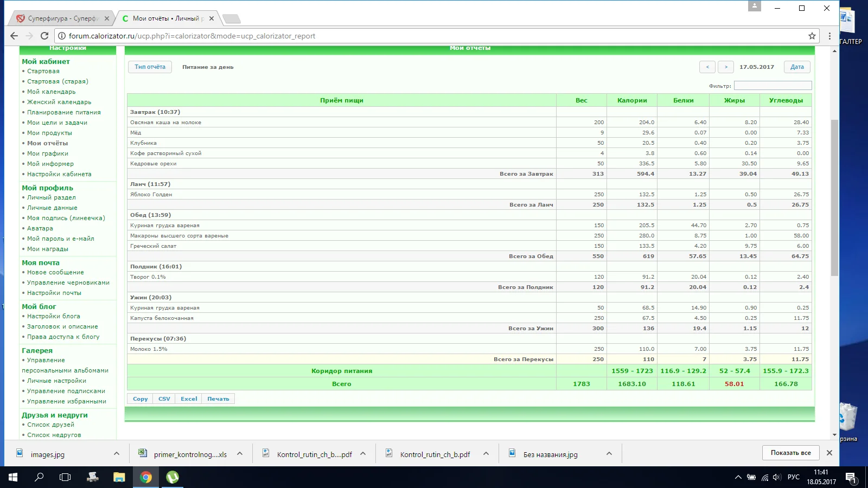Switch the РУС input language indicator

click(x=793, y=477)
